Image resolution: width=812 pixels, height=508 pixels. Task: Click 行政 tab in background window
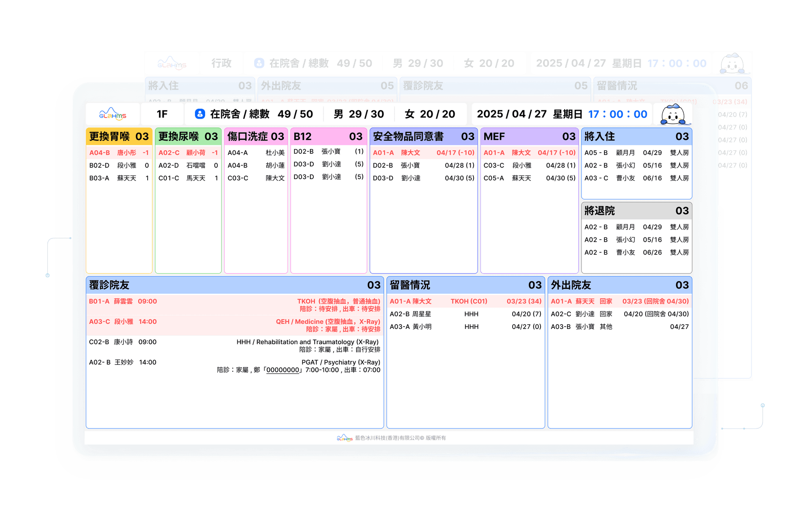click(x=222, y=63)
